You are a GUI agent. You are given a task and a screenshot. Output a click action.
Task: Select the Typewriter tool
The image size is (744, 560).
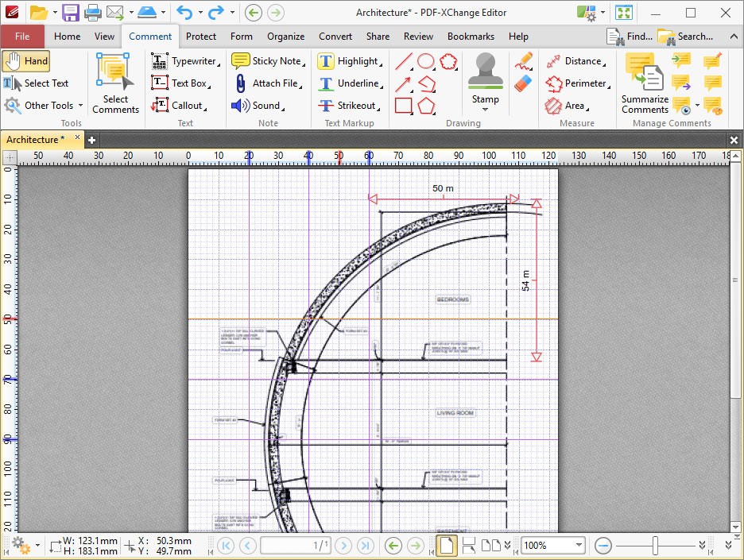[x=185, y=61]
